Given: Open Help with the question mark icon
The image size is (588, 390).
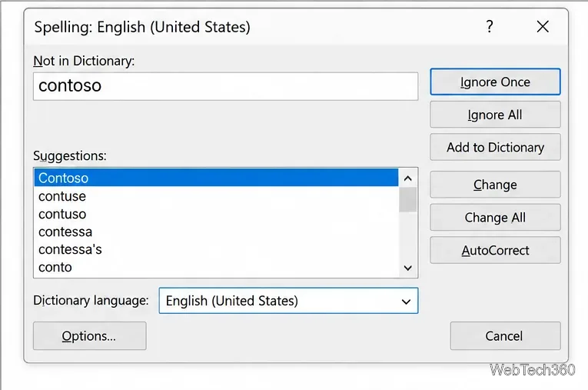Looking at the screenshot, I should [490, 27].
